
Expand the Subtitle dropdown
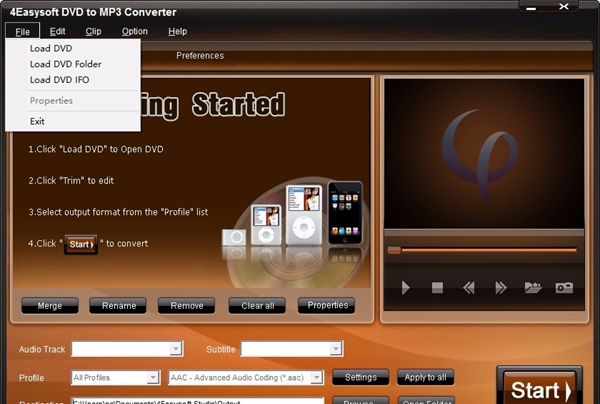pyautogui.click(x=336, y=349)
